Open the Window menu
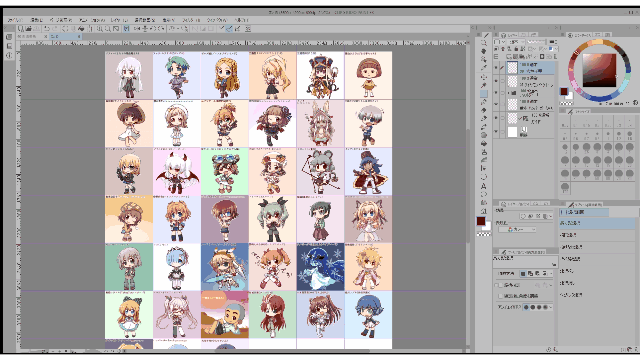This screenshot has width=640, height=360. point(217,20)
